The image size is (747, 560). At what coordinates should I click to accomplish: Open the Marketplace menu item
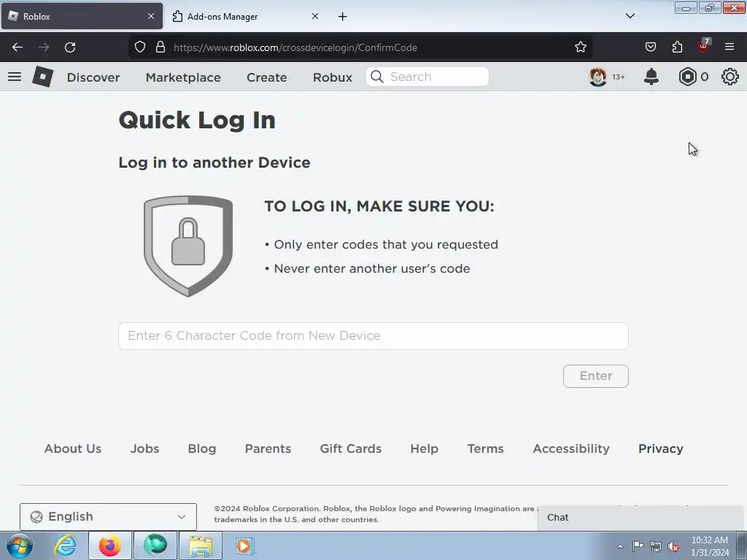click(x=183, y=77)
